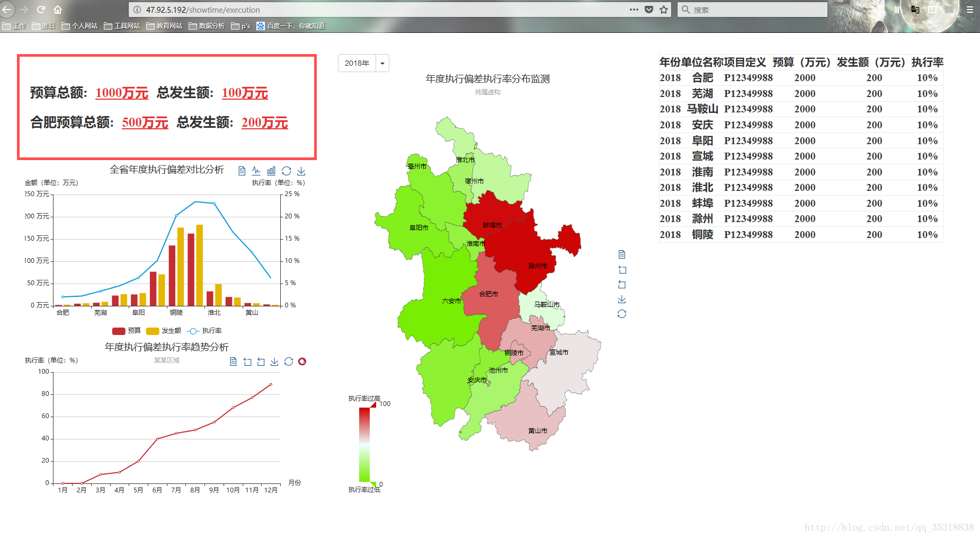Expand the browser menu with the hamburger icon
Screen dimensions: 980x538
[971, 9]
